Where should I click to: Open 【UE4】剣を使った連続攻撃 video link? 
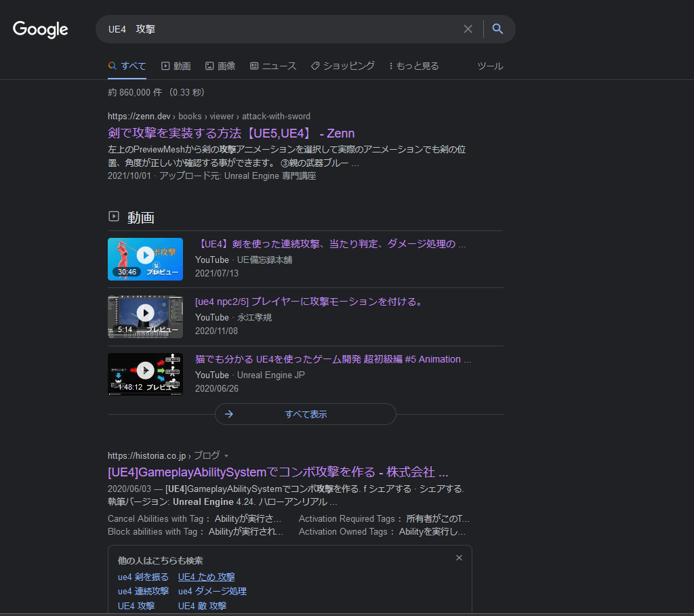pyautogui.click(x=331, y=244)
